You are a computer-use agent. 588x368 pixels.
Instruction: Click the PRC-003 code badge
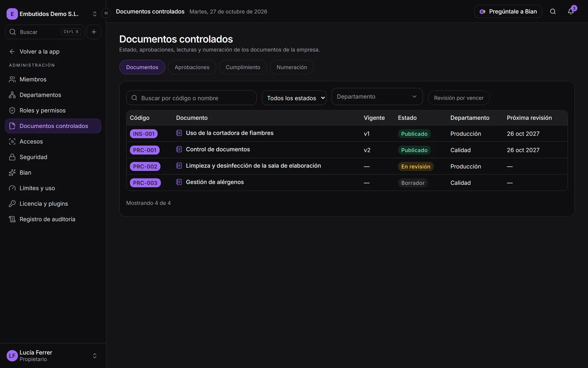(145, 183)
